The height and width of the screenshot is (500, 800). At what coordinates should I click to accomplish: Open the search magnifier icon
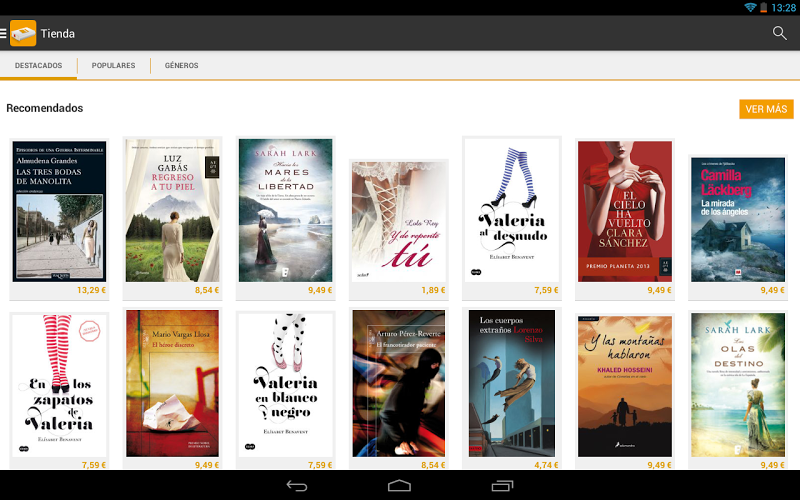pos(779,34)
